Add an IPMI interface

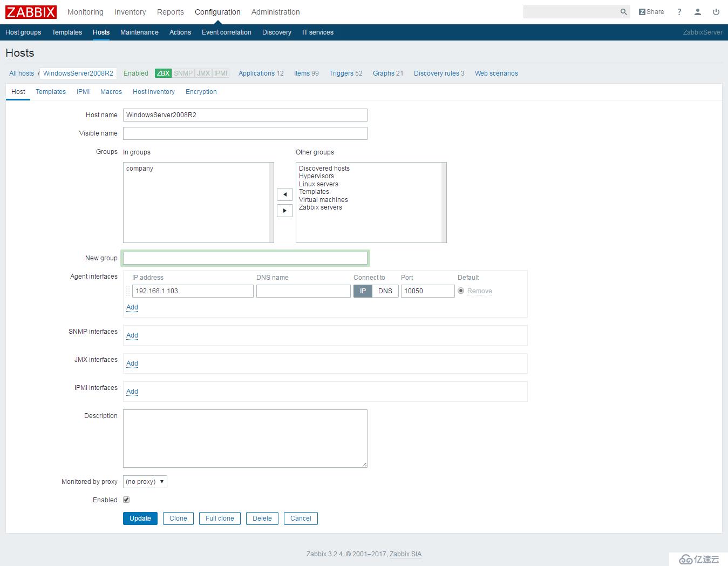click(132, 392)
